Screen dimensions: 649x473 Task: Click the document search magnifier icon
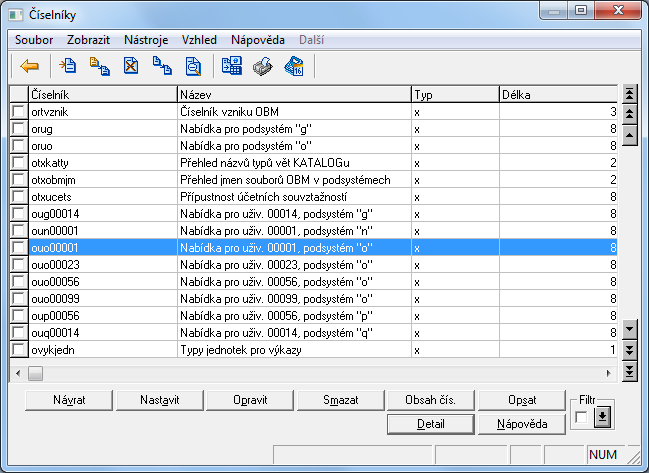coord(193,67)
